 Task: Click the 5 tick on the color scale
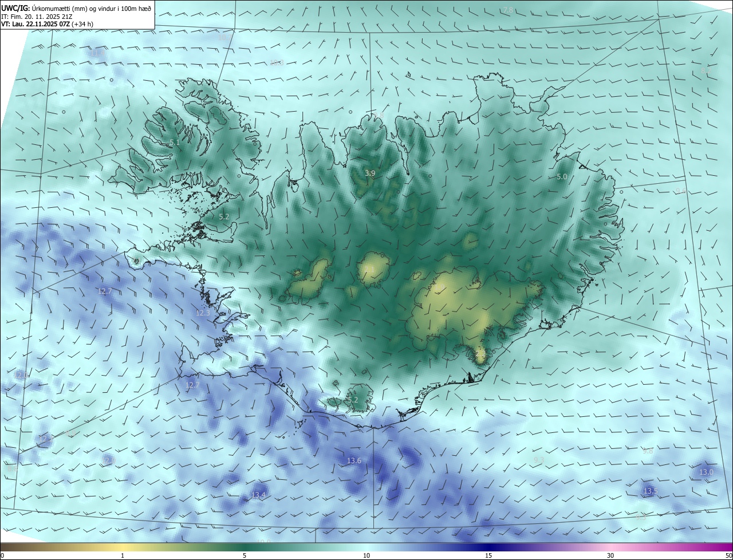pos(245,555)
